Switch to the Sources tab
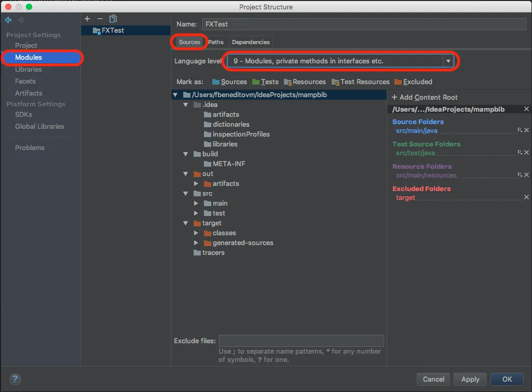This screenshot has height=392, width=532. coord(189,42)
